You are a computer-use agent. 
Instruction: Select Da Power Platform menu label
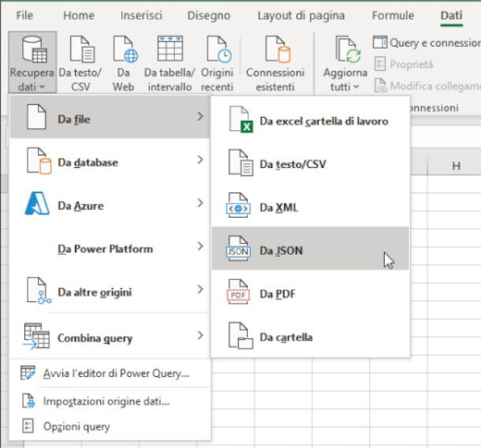coord(105,249)
